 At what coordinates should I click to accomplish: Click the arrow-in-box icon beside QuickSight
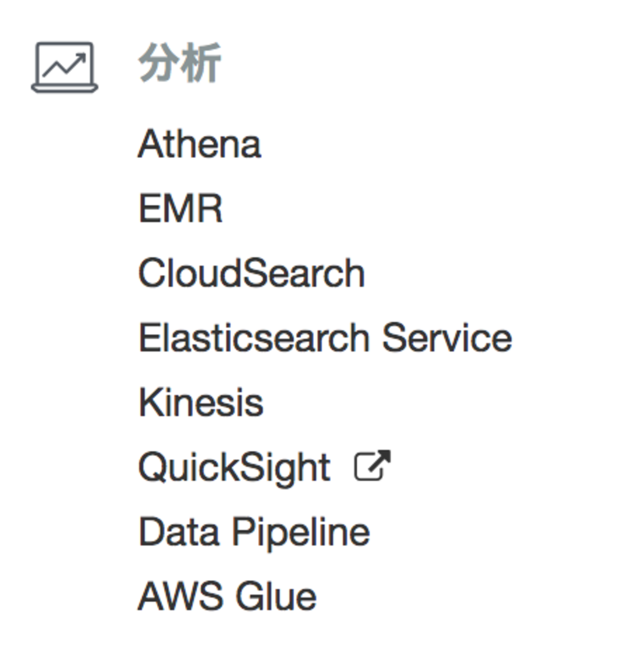click(x=372, y=466)
